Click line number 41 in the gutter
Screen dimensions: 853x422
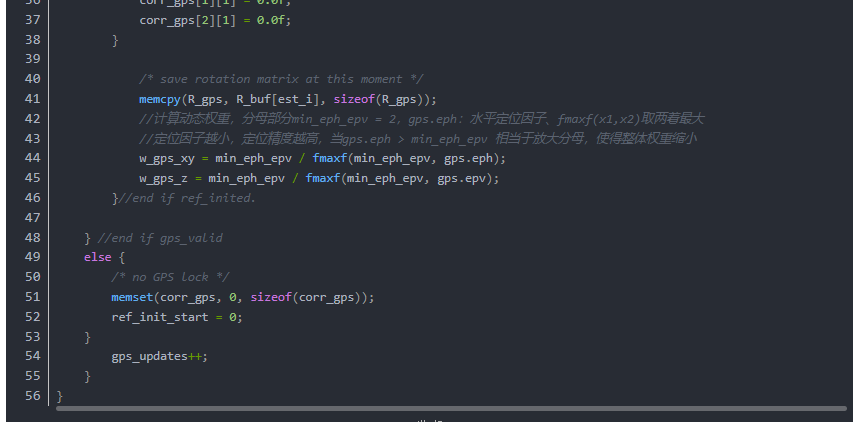tap(33, 98)
